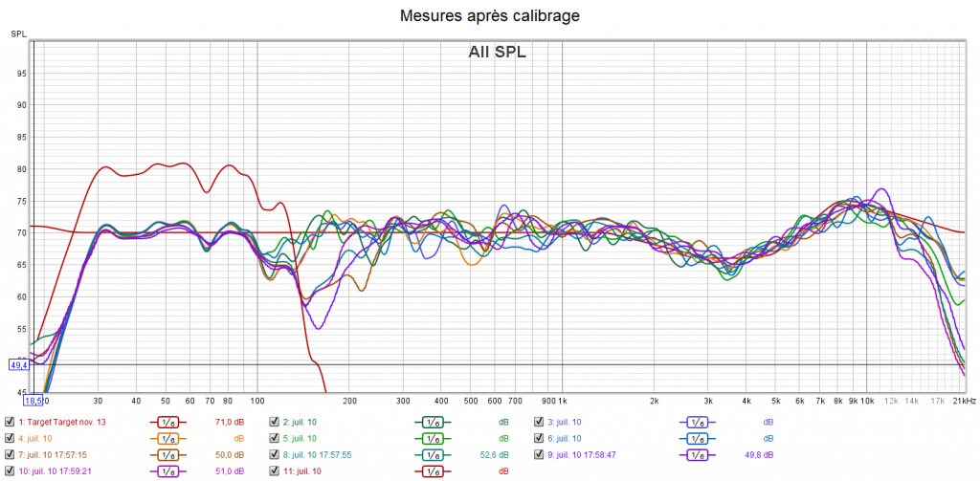Click the red smoothing icon for trace 11
This screenshot has height=481, width=980.
[432, 471]
